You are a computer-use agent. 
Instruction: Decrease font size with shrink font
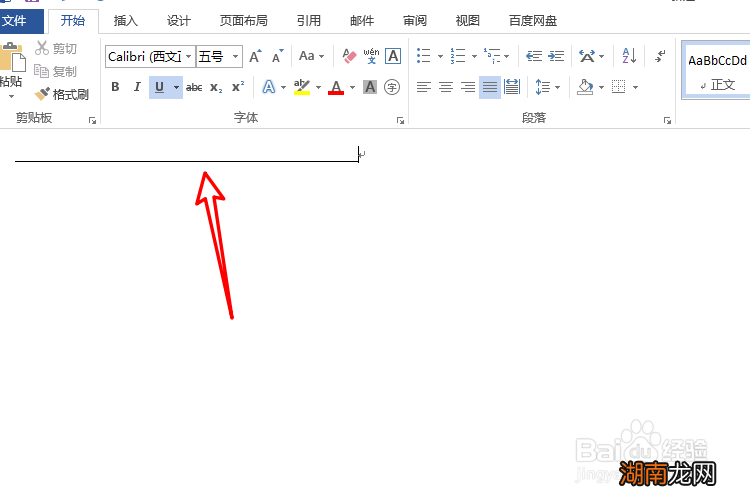277,56
